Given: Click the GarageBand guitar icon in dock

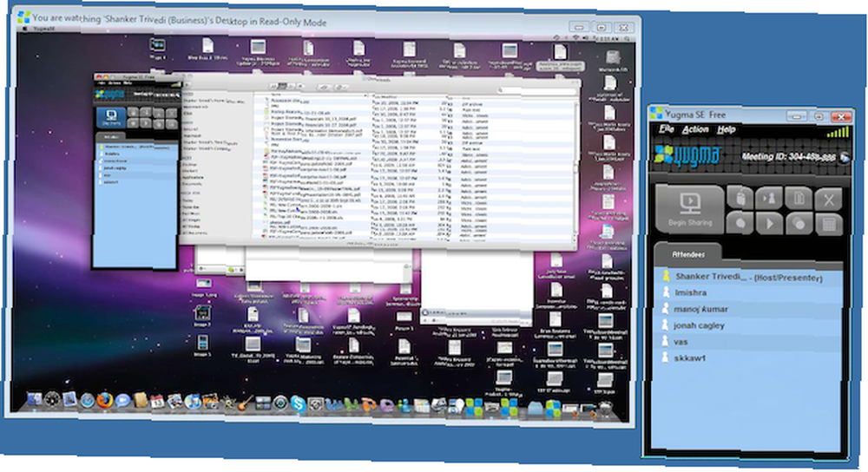Looking at the screenshot, I should (246, 403).
